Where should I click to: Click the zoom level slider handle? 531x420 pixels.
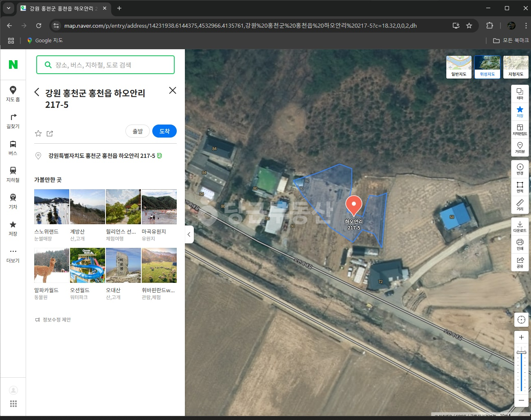point(521,352)
